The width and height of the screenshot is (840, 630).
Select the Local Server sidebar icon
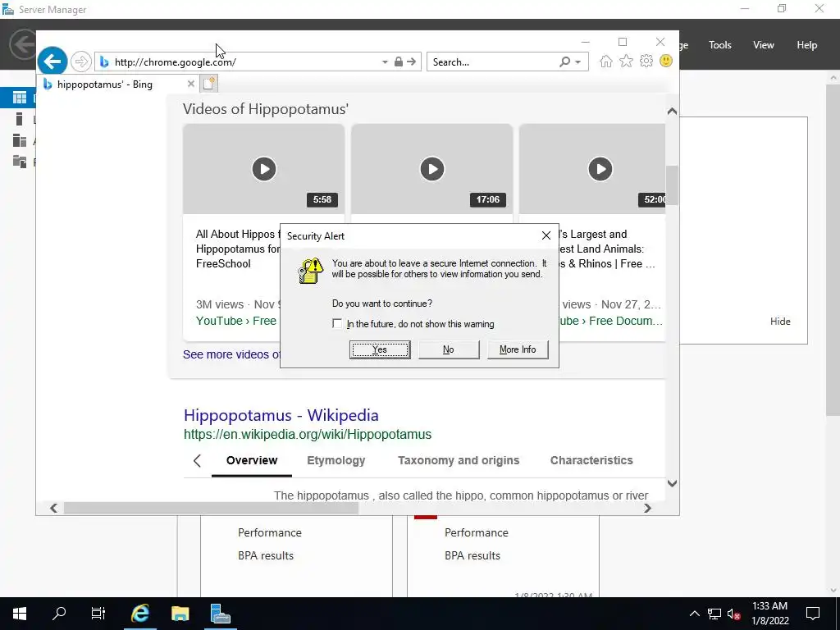(x=20, y=119)
